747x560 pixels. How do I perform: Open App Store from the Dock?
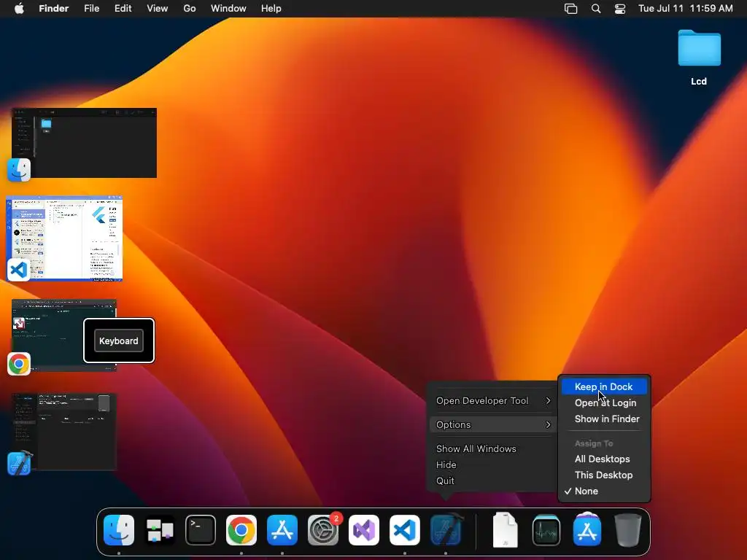coord(282,530)
